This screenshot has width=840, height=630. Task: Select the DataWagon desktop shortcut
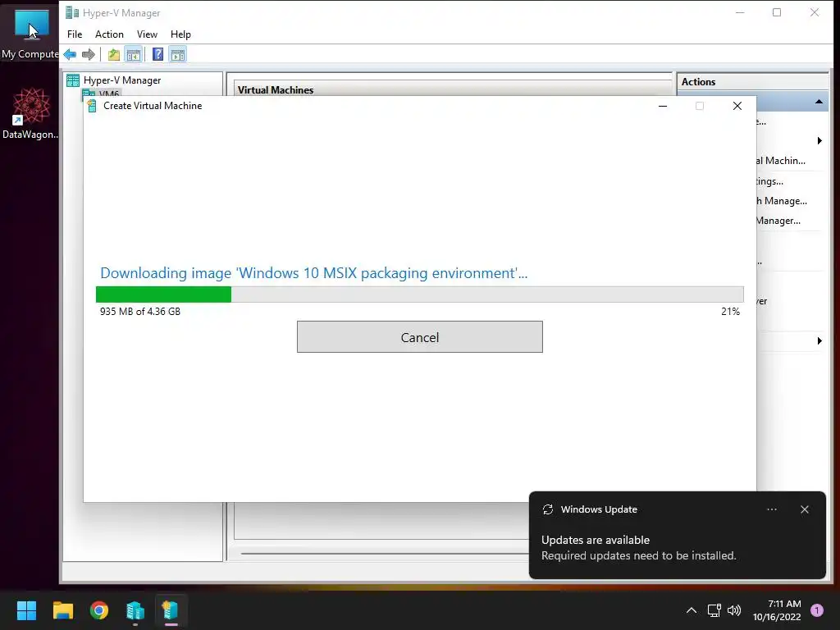pos(30,114)
